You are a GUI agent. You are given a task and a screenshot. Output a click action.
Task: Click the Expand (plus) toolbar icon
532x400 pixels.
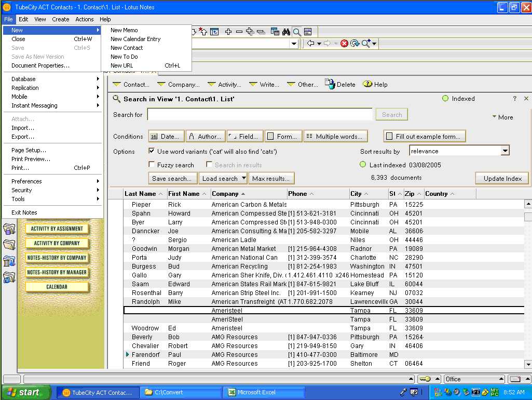[228, 32]
